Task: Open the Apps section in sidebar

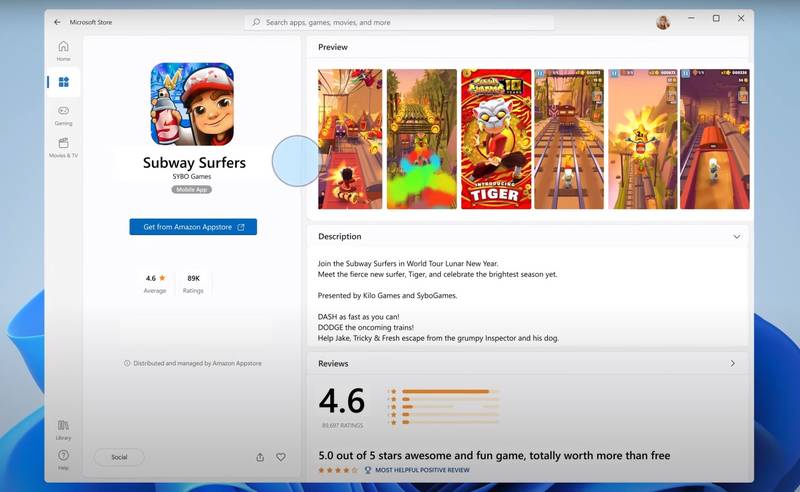Action: 64,82
